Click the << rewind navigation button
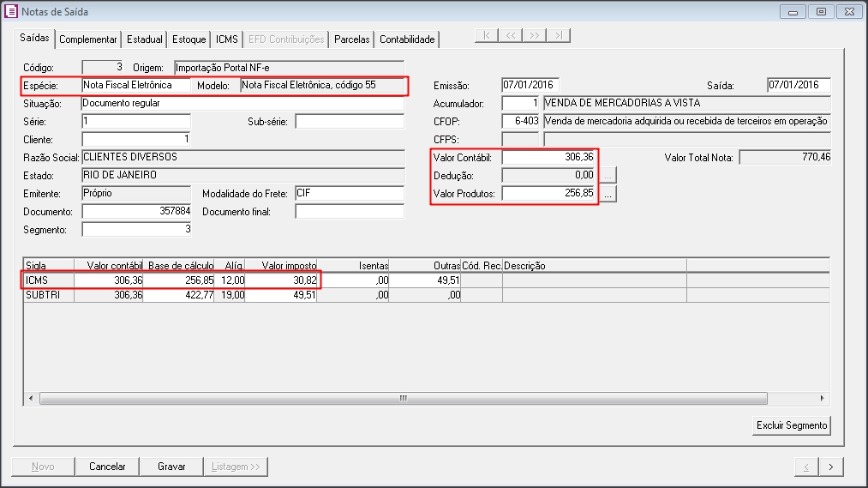 [x=511, y=35]
